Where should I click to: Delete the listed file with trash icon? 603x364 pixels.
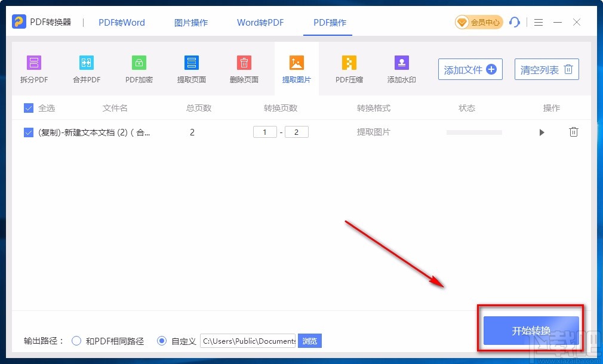[x=573, y=132]
